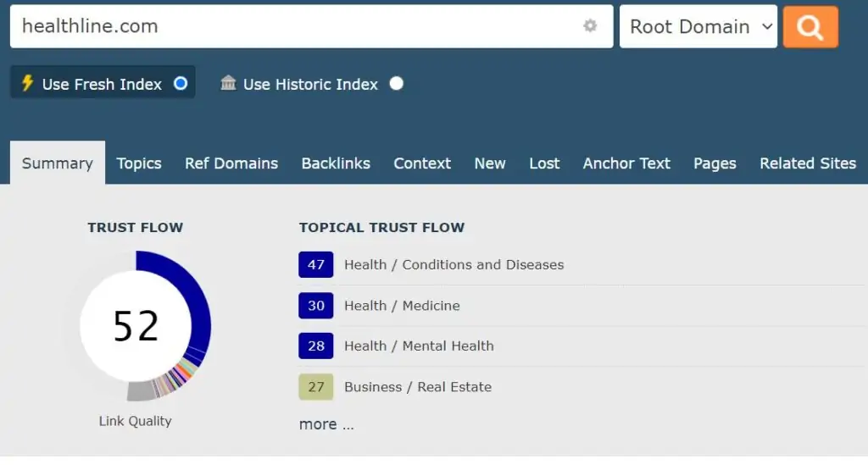Open the gear settings icon in search box

click(x=590, y=25)
